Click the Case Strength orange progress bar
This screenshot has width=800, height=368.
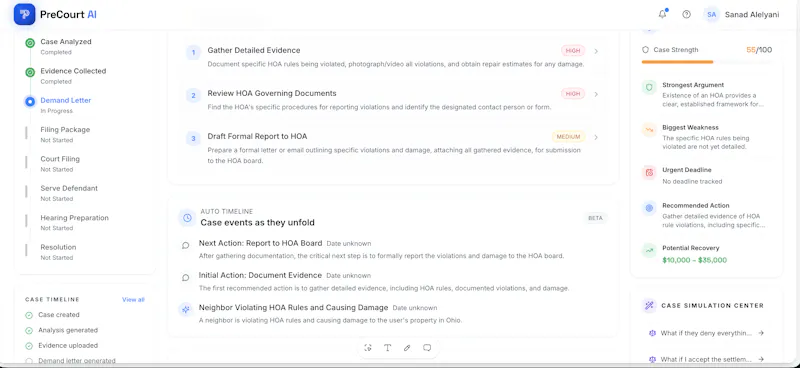coord(677,62)
